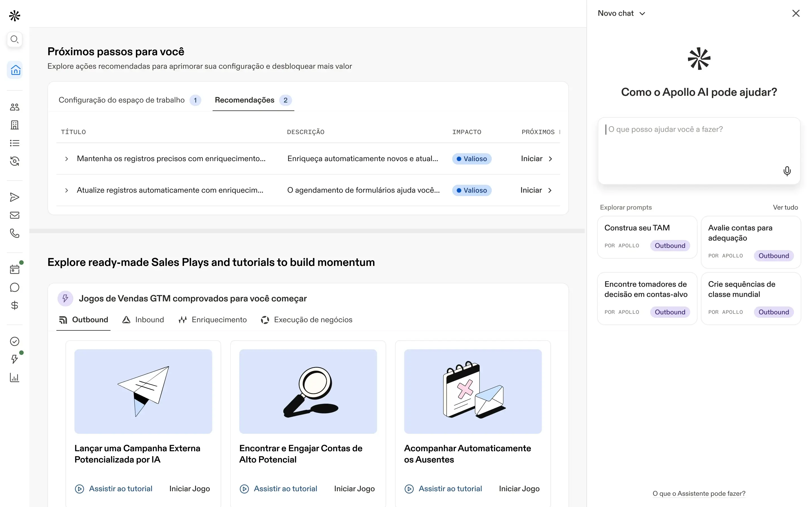The height and width of the screenshot is (507, 812).
Task: Switch to Configuração do espaço de trabalho tab
Action: pyautogui.click(x=122, y=100)
